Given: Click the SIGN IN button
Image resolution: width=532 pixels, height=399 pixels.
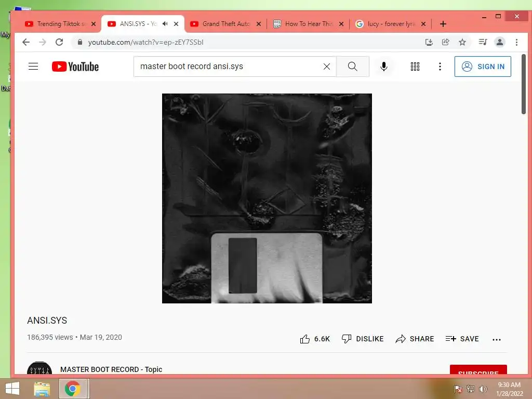Looking at the screenshot, I should point(483,66).
